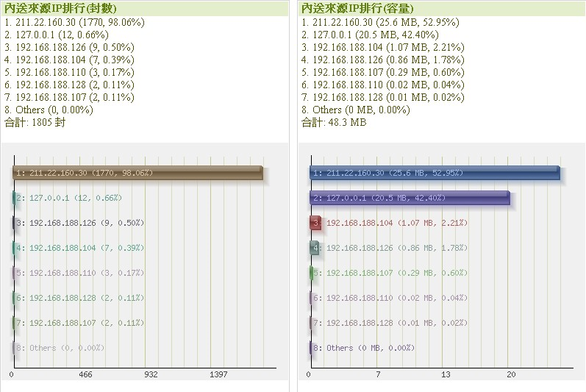
Task: Click chart row 5: 192.168.188.110 (3, 0.17%)
Action: pyautogui.click(x=79, y=273)
